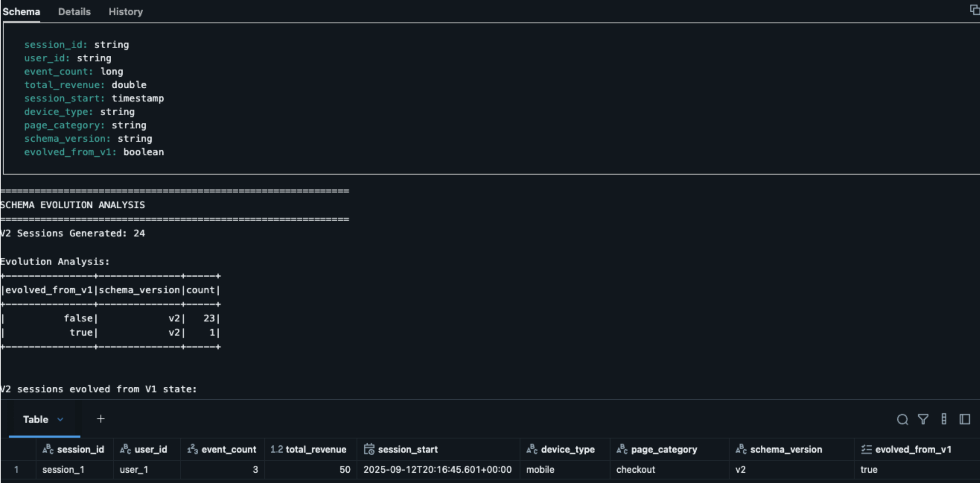Select the session_1 cell
980x483 pixels.
pyautogui.click(x=63, y=470)
